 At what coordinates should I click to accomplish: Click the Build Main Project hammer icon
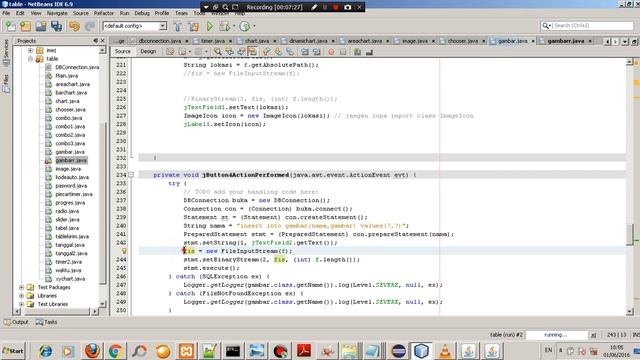click(178, 26)
